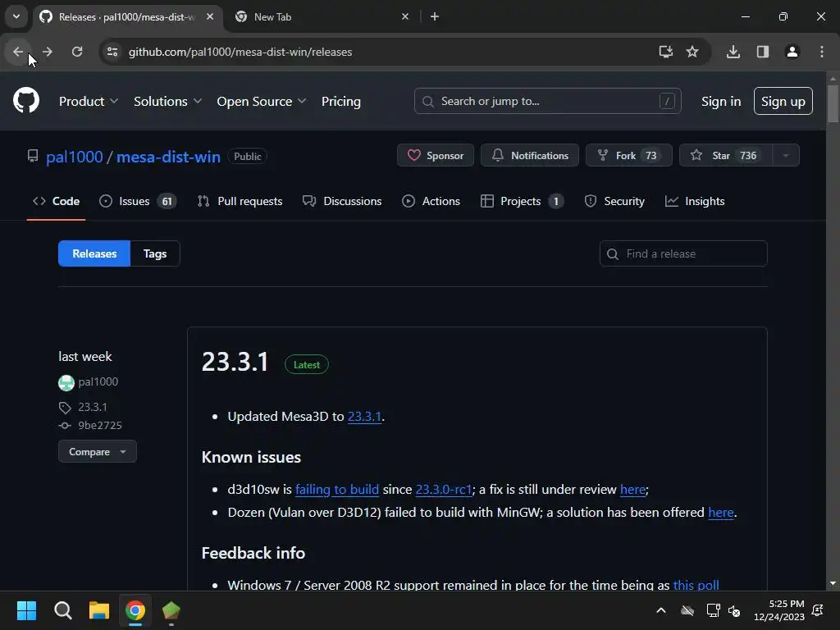This screenshot has height=630, width=840.
Task: Click the cloud sync tray icon
Action: (x=687, y=610)
